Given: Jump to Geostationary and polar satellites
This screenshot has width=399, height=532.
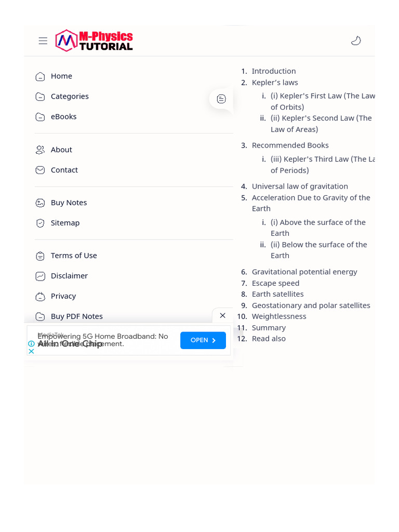Looking at the screenshot, I should point(311,305).
